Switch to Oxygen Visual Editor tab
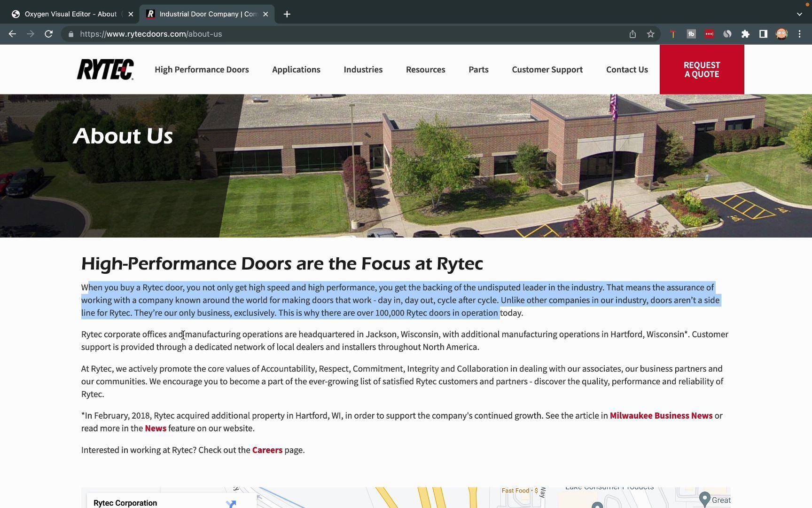812x508 pixels. pyautogui.click(x=70, y=14)
